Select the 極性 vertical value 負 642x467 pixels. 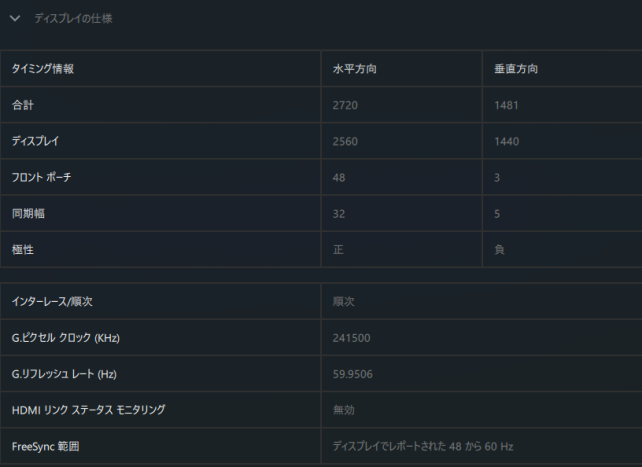coord(499,249)
